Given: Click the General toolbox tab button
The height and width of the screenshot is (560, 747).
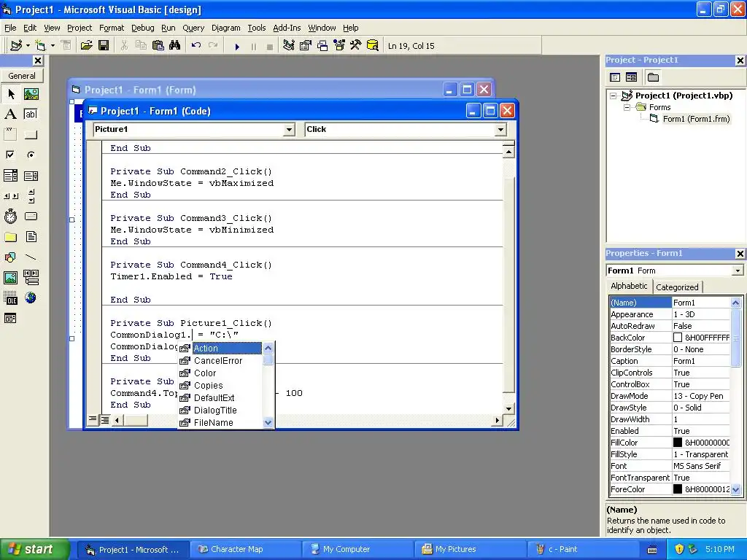Looking at the screenshot, I should coord(22,76).
